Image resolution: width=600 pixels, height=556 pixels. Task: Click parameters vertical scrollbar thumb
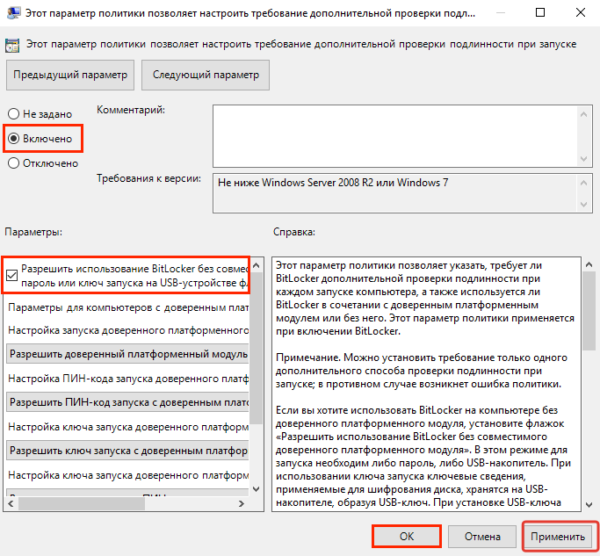click(x=256, y=348)
